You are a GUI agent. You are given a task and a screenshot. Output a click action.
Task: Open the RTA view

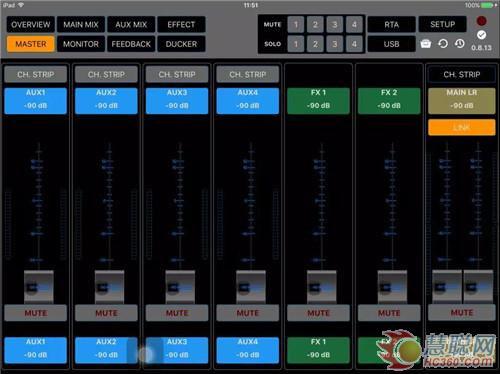[391, 24]
